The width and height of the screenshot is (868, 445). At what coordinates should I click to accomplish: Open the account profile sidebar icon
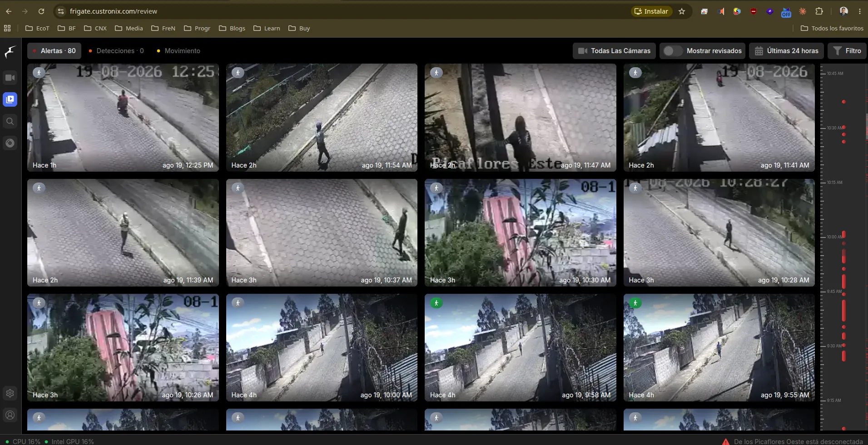click(x=10, y=415)
